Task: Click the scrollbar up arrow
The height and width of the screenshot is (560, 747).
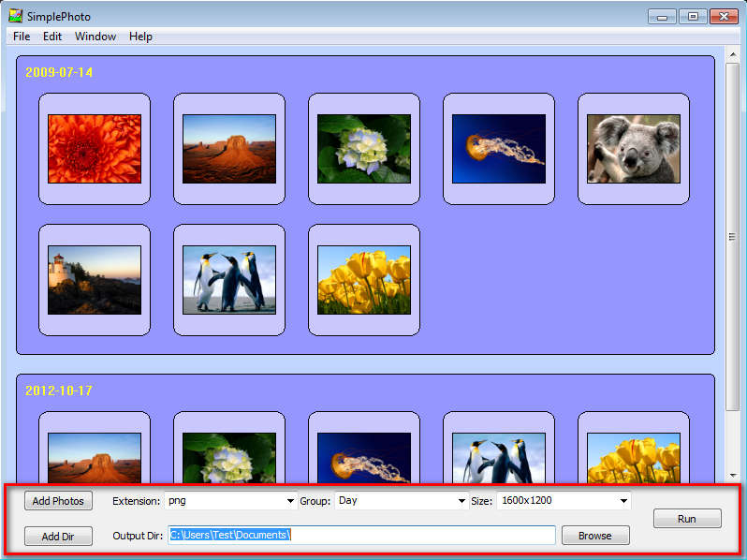Action: click(732, 55)
